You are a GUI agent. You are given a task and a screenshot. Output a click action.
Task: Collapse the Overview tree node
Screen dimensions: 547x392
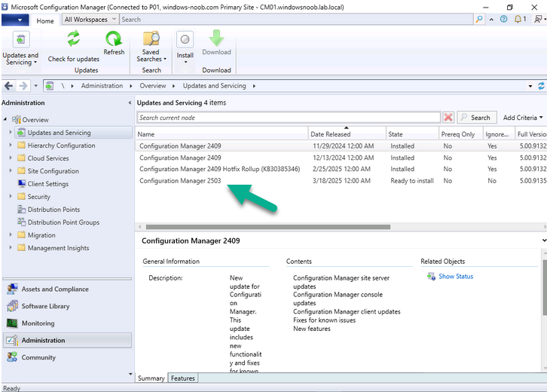pos(5,119)
